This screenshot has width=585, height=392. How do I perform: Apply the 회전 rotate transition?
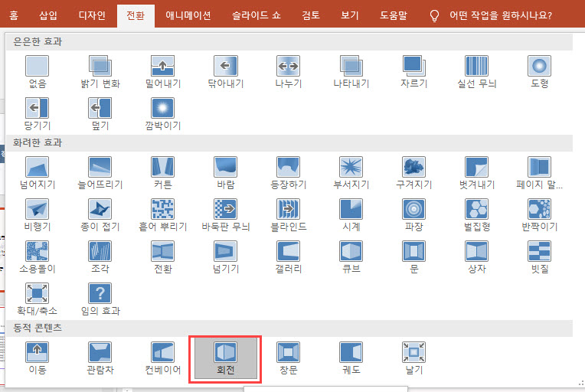point(225,358)
